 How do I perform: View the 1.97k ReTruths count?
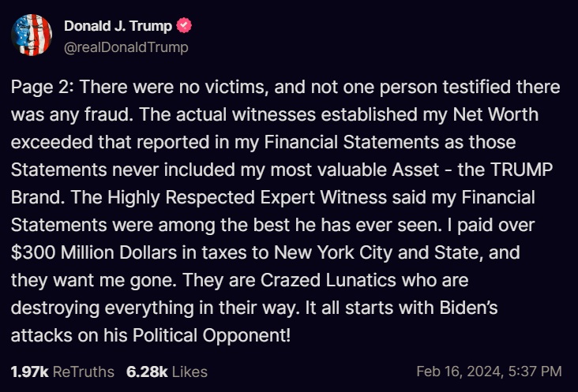click(x=29, y=371)
